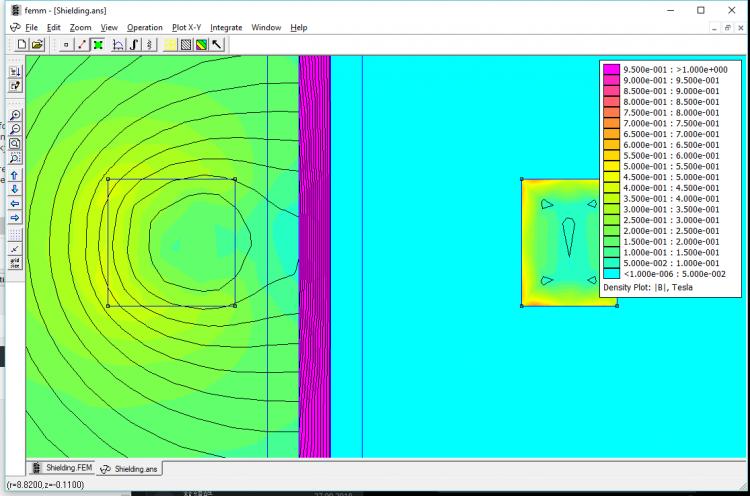This screenshot has height=496, width=750.
Task: Click the vector plot arrow icon
Action: click(216, 45)
